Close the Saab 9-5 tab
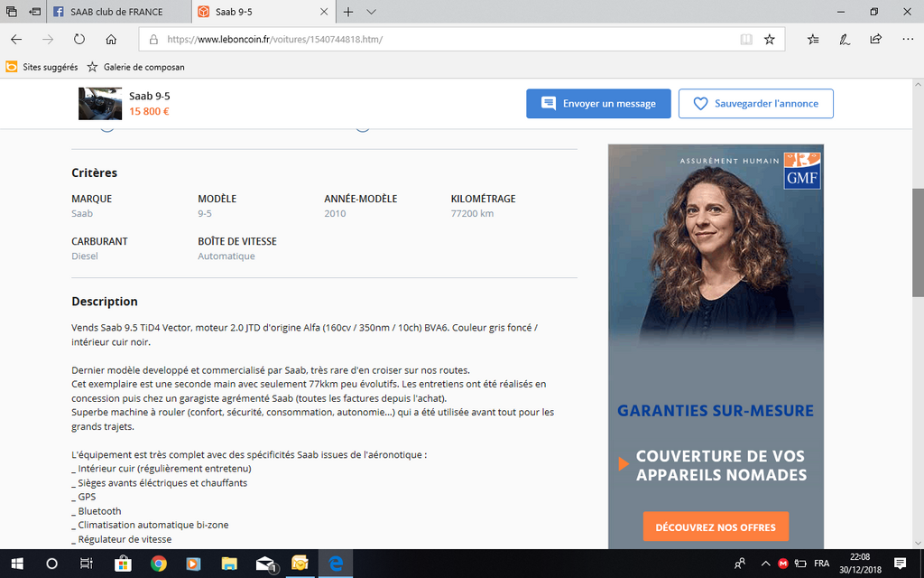 pos(324,12)
